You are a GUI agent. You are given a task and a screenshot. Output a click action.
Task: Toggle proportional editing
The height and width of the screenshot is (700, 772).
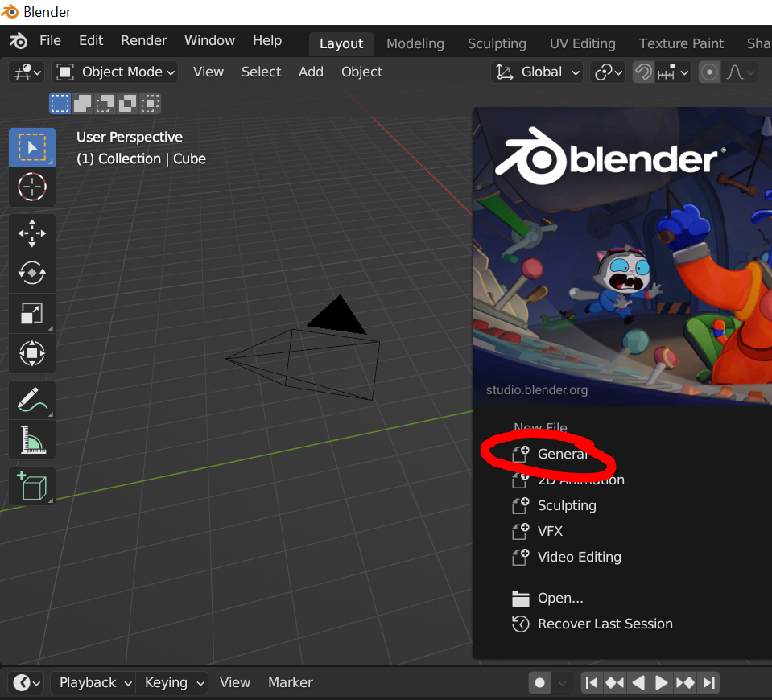[709, 72]
